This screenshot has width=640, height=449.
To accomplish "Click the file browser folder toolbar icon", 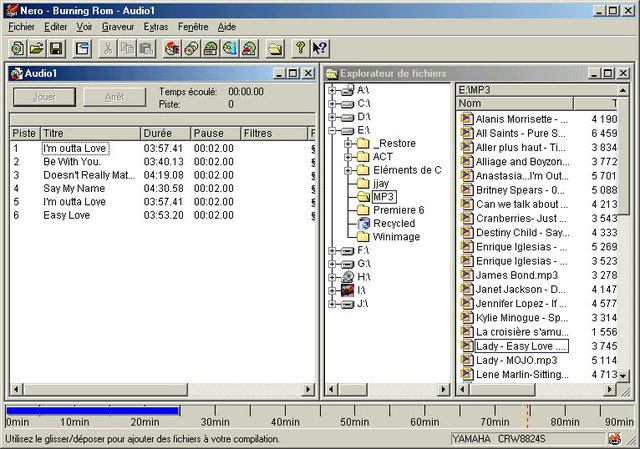I will [x=275, y=49].
